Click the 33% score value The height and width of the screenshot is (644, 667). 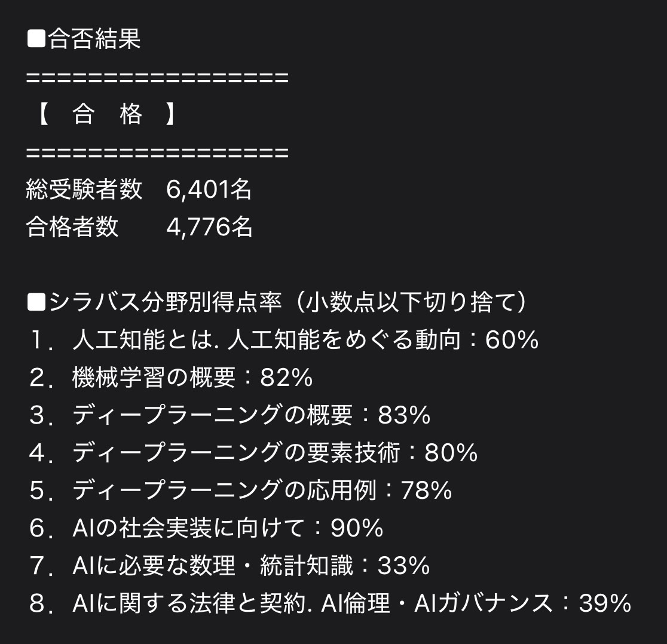pos(404,566)
